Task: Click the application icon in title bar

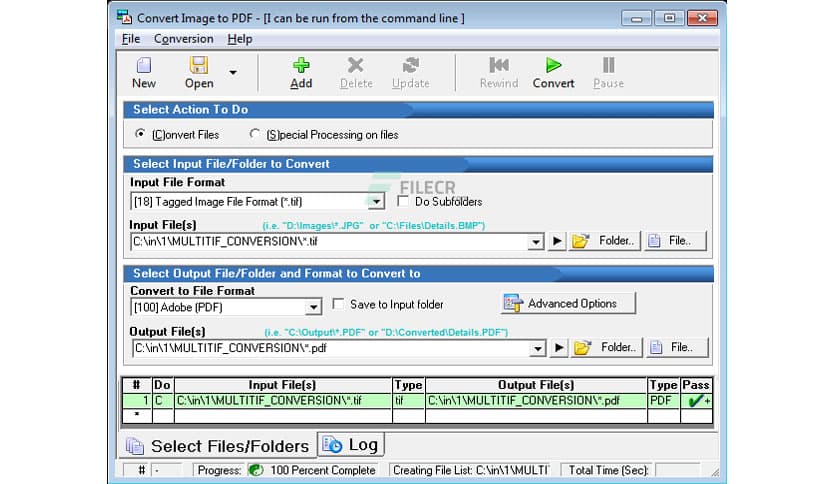Action: pos(124,17)
